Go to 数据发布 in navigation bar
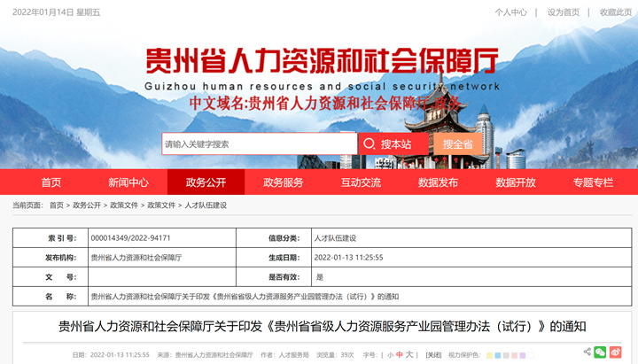Viewport: 638px width, 364px height. (438, 182)
